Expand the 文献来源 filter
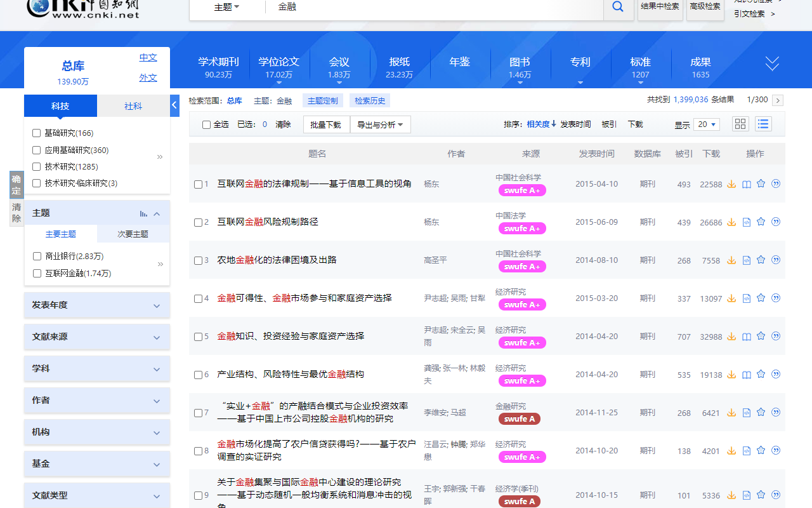Image resolution: width=812 pixels, height=508 pixels. click(x=97, y=337)
